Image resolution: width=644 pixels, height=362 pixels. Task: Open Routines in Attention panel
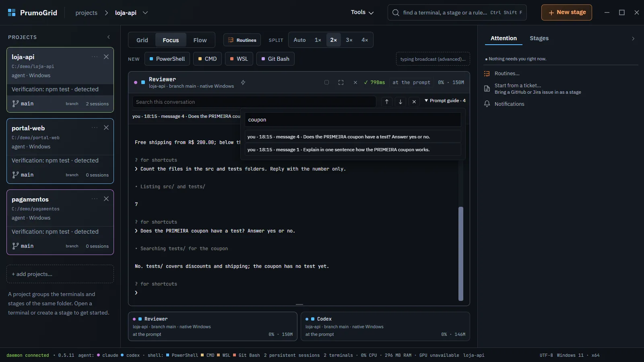507,74
